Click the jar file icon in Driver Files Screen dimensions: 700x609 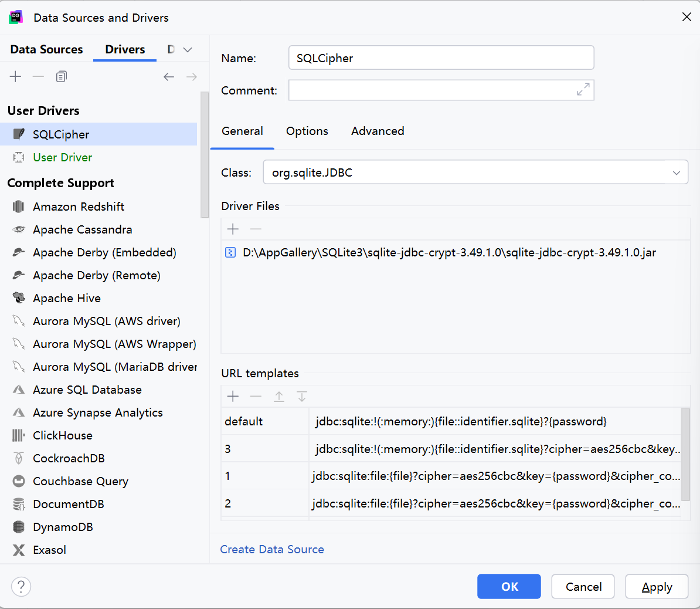[x=230, y=252]
